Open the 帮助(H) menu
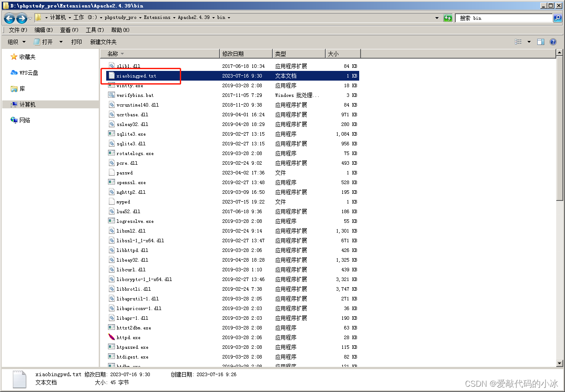The image size is (565, 392). pyautogui.click(x=120, y=30)
